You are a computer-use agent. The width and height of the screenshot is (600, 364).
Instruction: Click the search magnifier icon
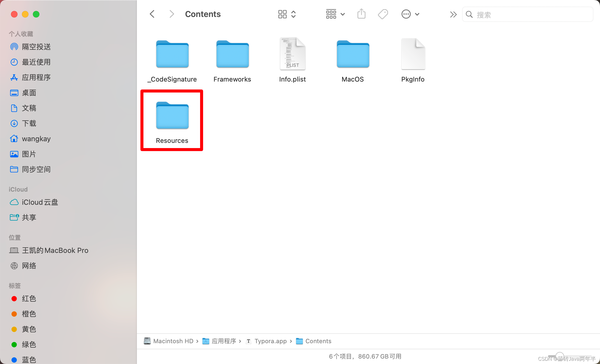pyautogui.click(x=469, y=14)
